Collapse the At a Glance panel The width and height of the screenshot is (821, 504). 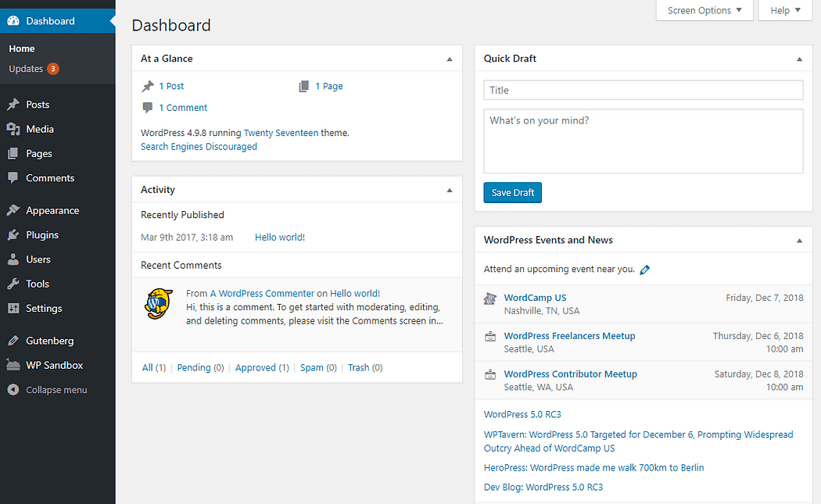point(449,59)
